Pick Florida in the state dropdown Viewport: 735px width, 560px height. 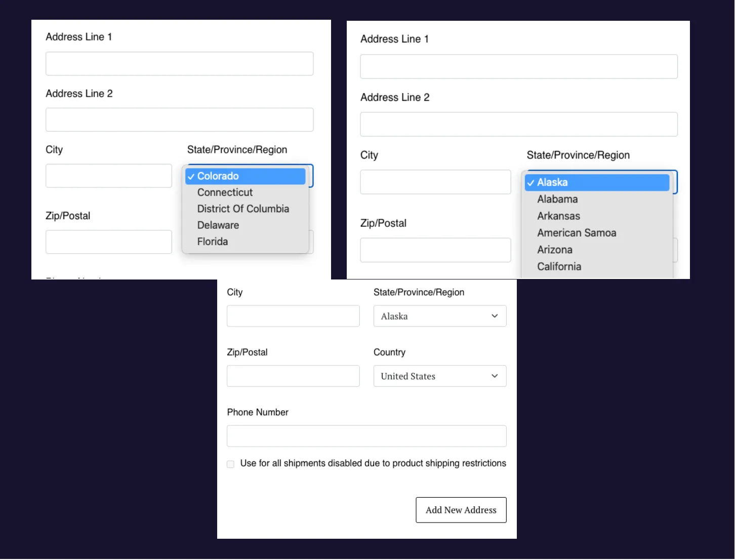pyautogui.click(x=246, y=242)
